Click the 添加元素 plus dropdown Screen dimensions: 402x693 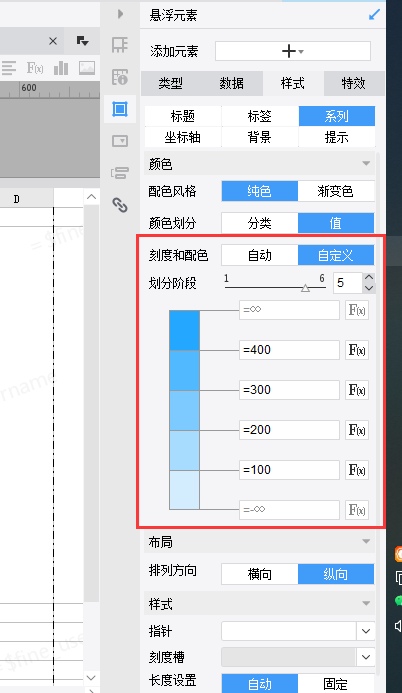(293, 51)
